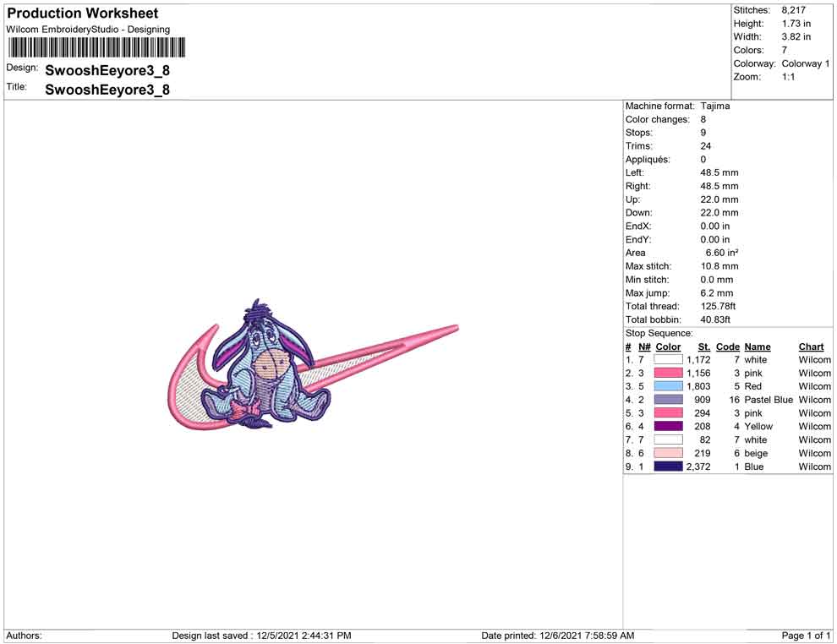
Task: Click the barcode under the worksheet header
Action: tap(96, 47)
